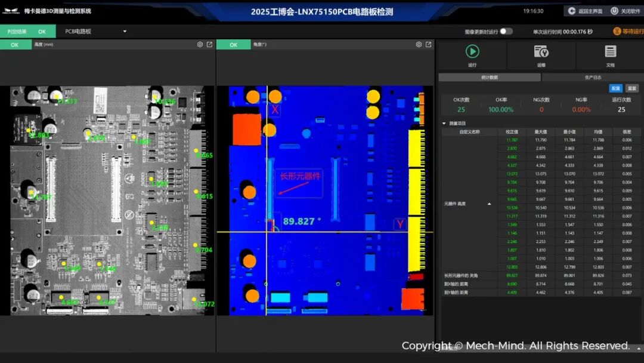Open settings gear for height (高度) view
This screenshot has width=644, height=363.
pyautogui.click(x=200, y=45)
